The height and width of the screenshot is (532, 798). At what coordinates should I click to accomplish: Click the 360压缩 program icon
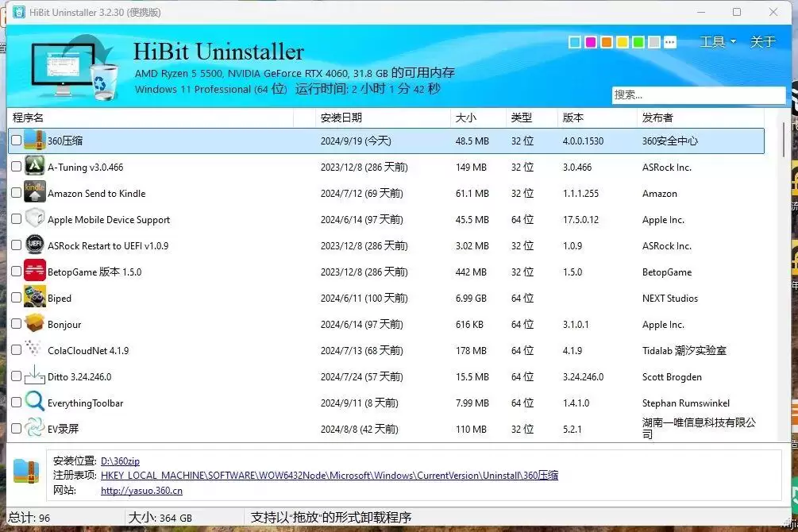34,140
